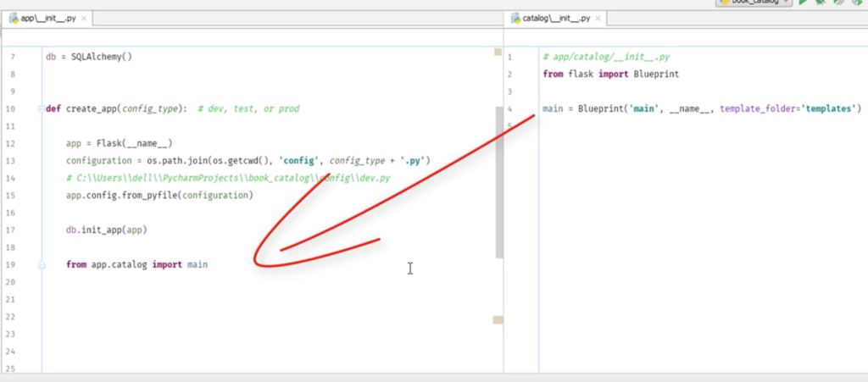Click 'from flask import Blueprint' line
This screenshot has width=868, height=382.
(x=610, y=74)
